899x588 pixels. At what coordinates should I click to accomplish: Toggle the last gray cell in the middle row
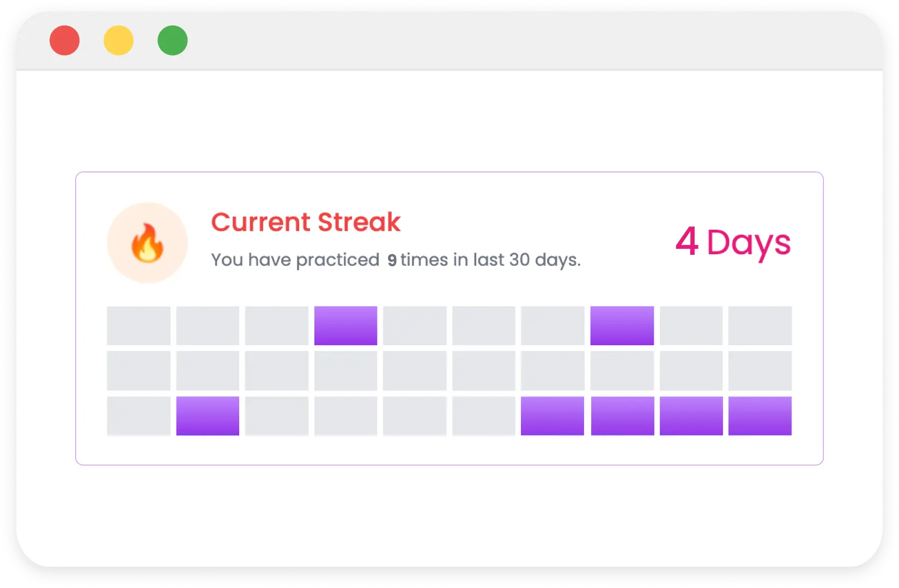(x=760, y=370)
